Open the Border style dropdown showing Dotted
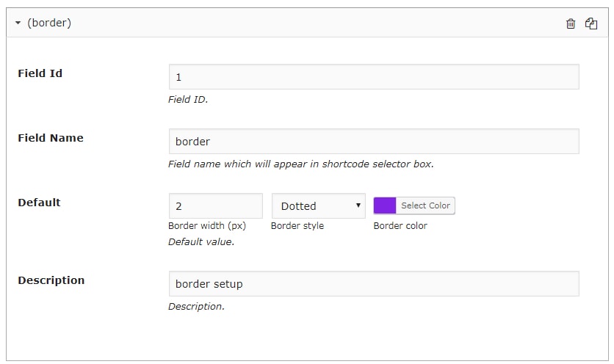 tap(318, 206)
